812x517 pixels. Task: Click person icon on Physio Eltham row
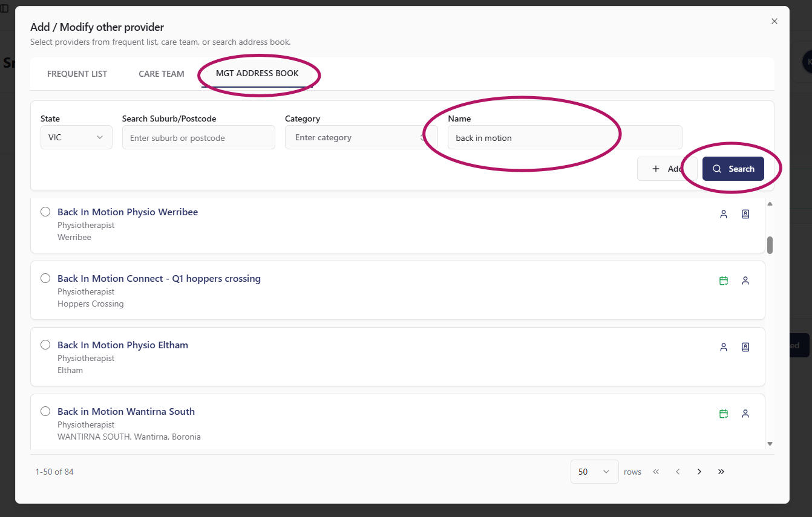[724, 347]
